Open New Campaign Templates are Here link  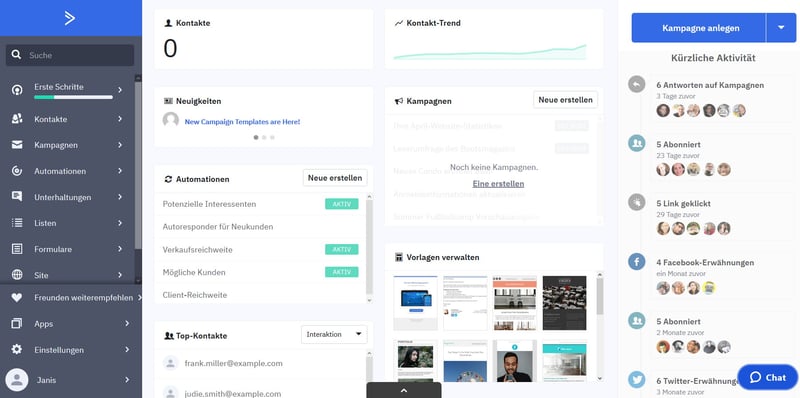point(242,122)
